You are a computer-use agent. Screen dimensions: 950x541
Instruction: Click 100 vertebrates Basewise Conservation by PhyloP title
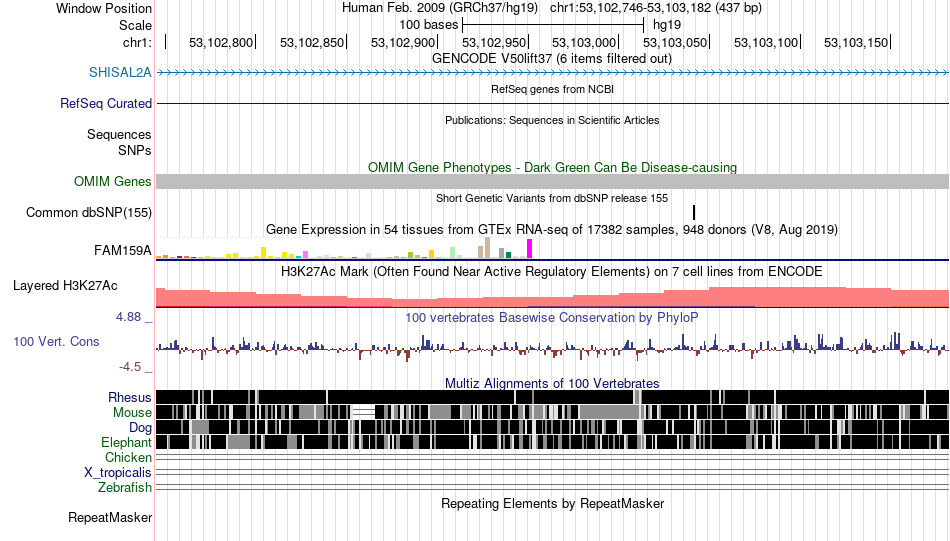click(x=552, y=317)
